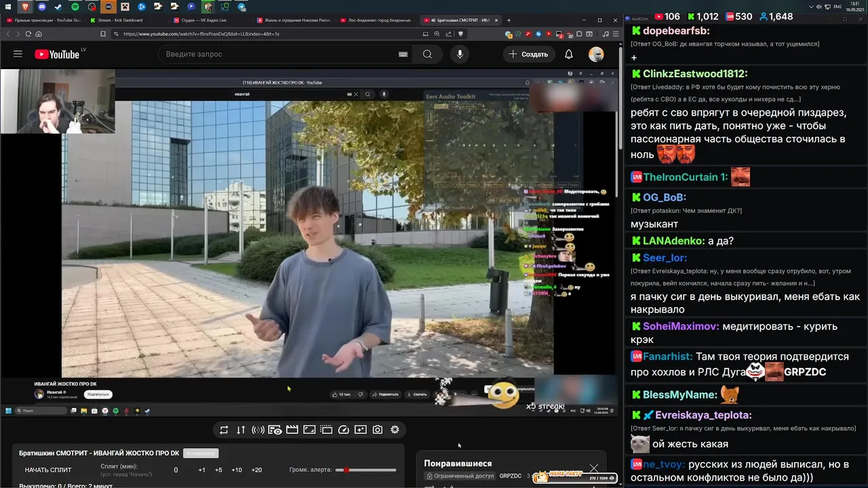
Task: Open Spotify from the taskbar
Action: point(75,7)
